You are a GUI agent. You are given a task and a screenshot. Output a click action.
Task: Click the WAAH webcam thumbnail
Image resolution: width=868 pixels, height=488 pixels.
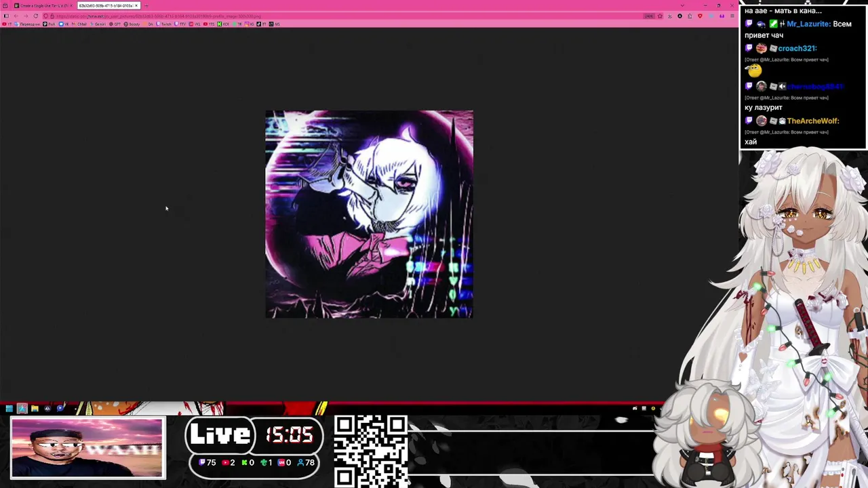(87, 447)
